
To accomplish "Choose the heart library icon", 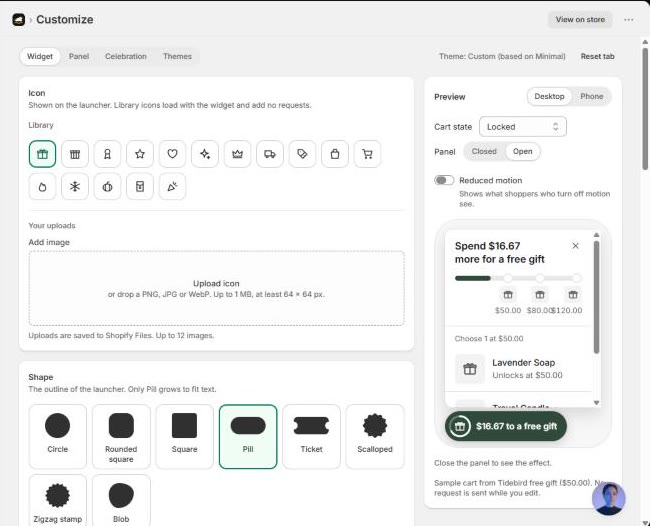I will click(172, 154).
